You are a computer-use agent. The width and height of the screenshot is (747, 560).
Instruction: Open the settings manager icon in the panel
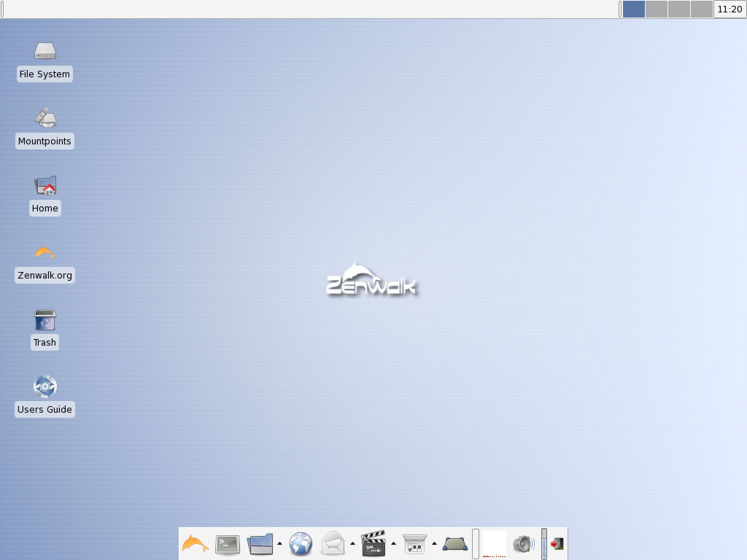point(414,544)
